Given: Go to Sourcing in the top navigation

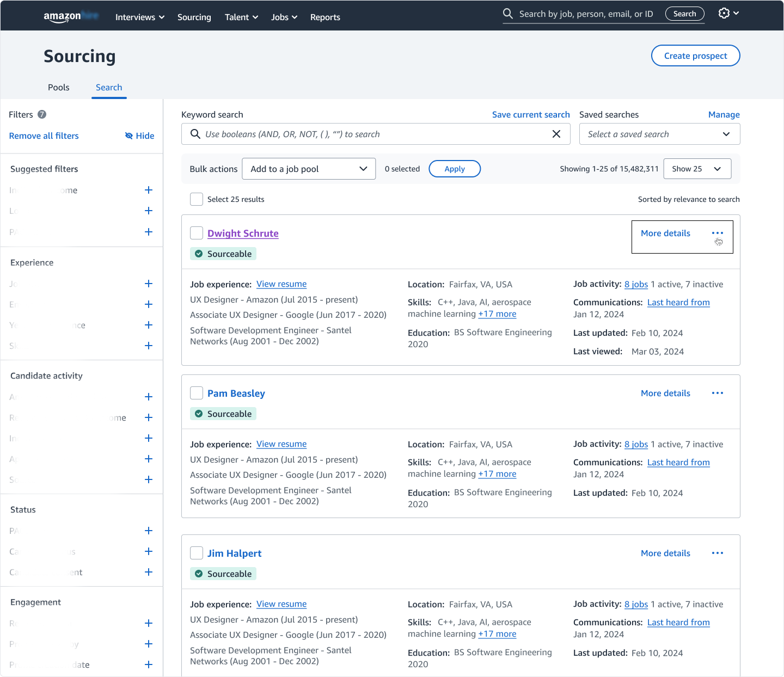Looking at the screenshot, I should tap(194, 17).
